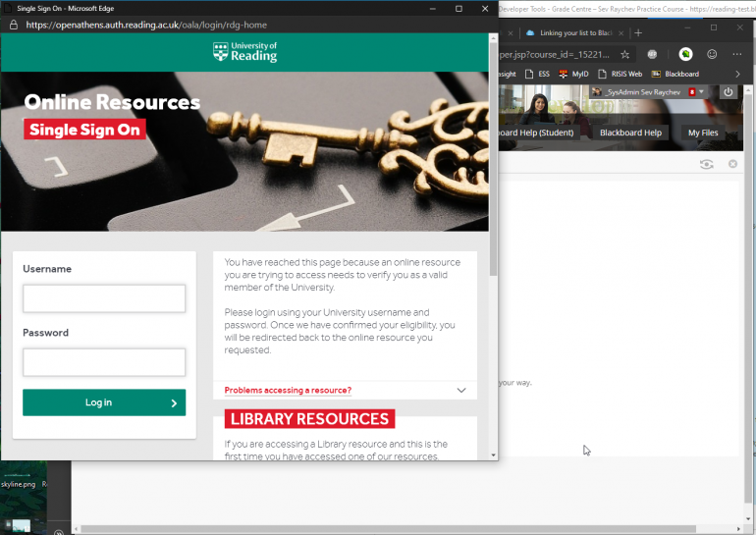756x535 pixels.
Task: Click into the Password field
Action: click(x=104, y=362)
